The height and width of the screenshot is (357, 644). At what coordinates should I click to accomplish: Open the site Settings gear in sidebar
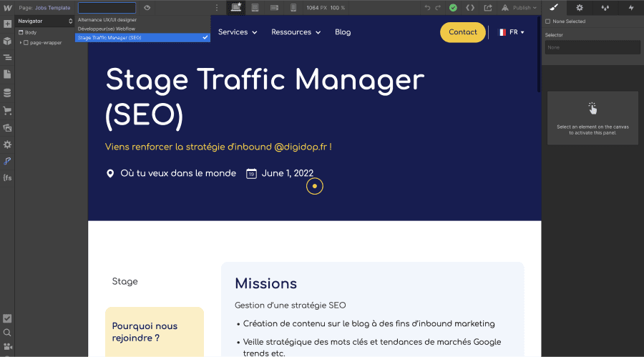7,145
